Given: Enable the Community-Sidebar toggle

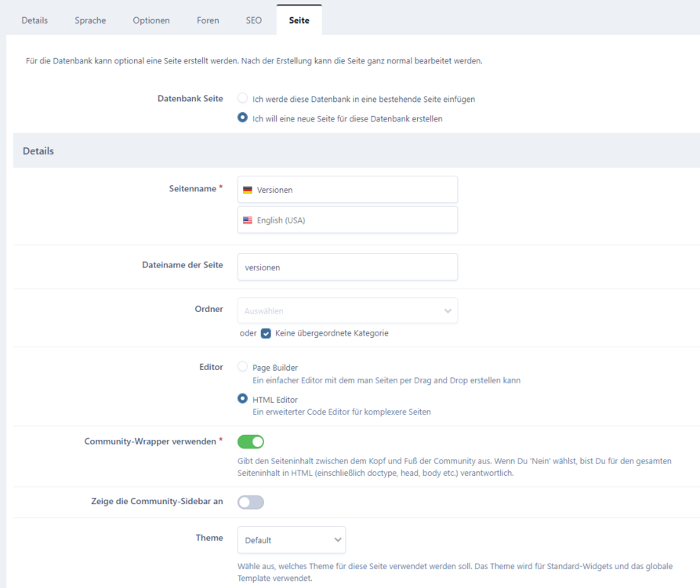Looking at the screenshot, I should pos(251,502).
